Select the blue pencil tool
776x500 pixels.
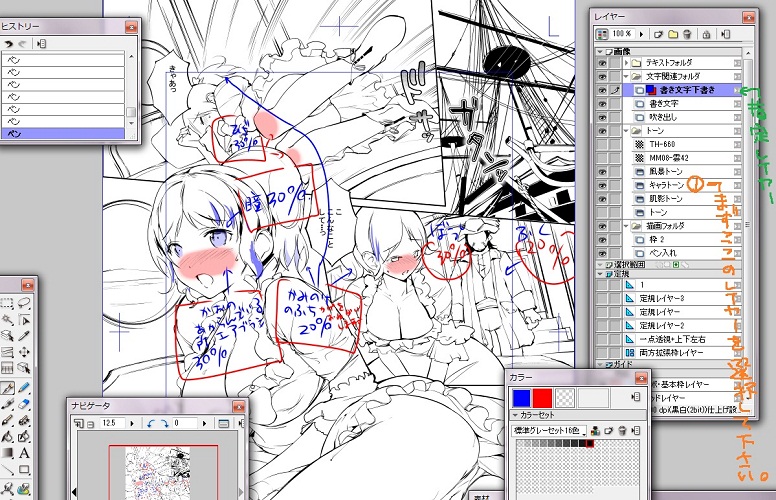(23, 388)
